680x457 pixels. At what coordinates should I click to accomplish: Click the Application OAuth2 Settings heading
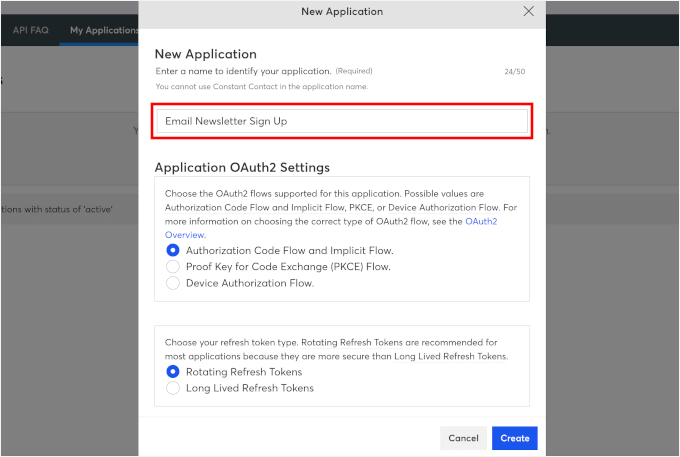click(242, 167)
